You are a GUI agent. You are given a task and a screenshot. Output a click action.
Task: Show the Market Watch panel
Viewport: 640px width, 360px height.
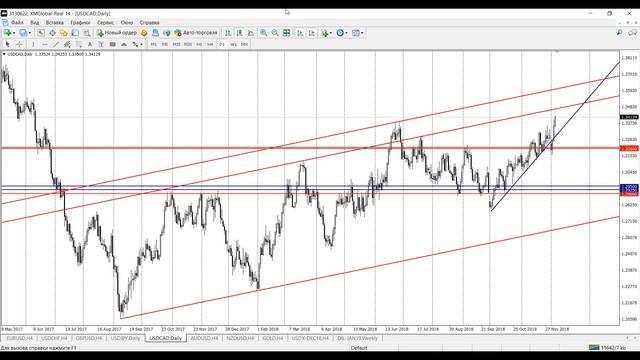pyautogui.click(x=41, y=33)
